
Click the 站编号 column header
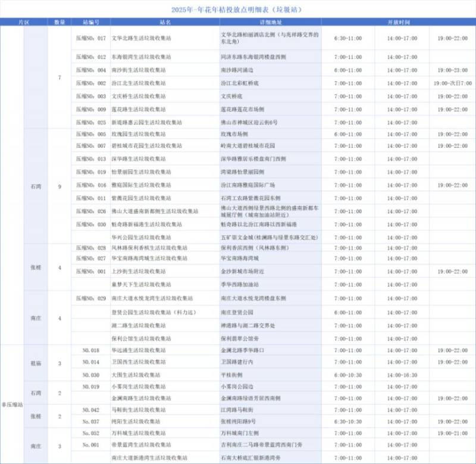91,22
